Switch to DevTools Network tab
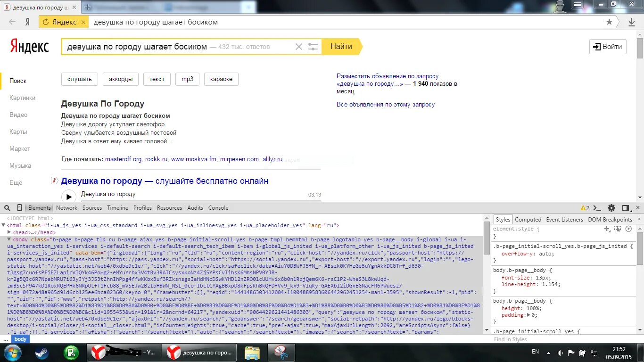Viewport: 644px width, 362px height. click(66, 208)
